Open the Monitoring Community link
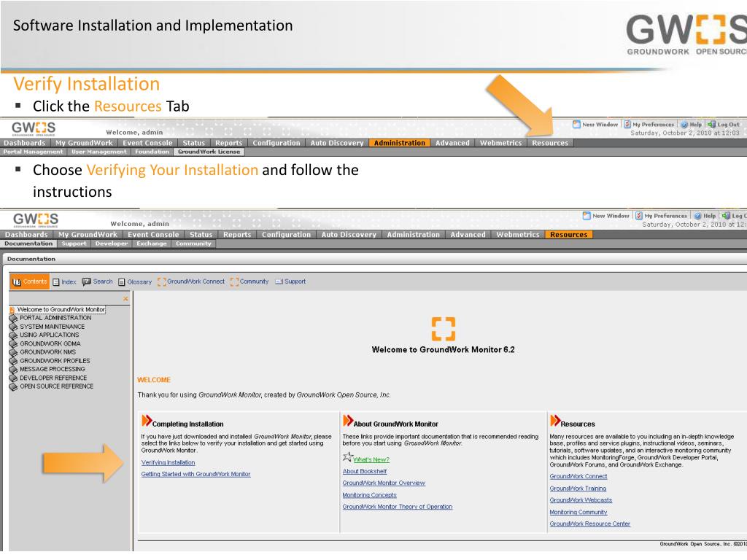 (x=578, y=513)
